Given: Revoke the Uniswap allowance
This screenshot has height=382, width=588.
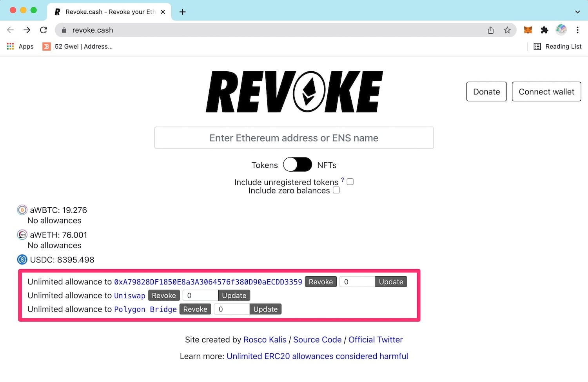Looking at the screenshot, I should coord(164,295).
